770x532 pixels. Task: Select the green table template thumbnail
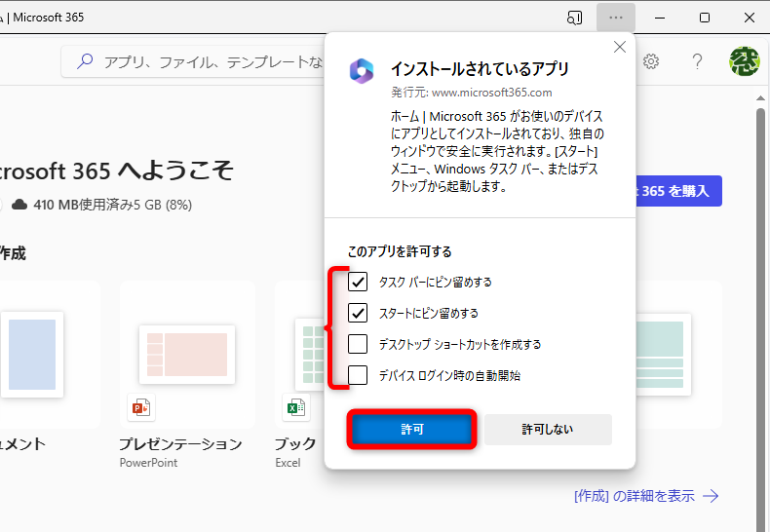pos(663,355)
